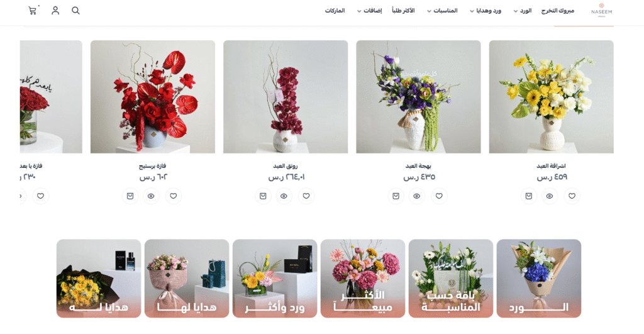Open the shopping cart icon
Image resolution: width=644 pixels, height=334 pixels.
[33, 11]
